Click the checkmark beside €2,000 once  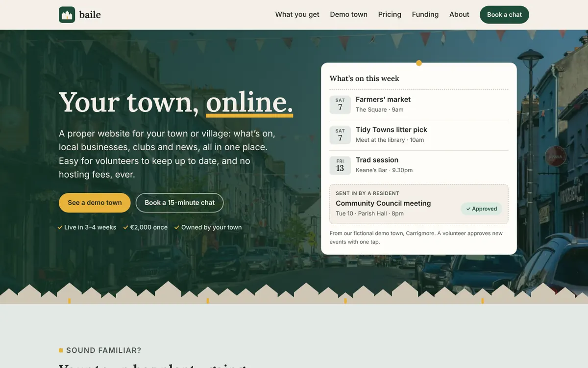[x=126, y=228]
